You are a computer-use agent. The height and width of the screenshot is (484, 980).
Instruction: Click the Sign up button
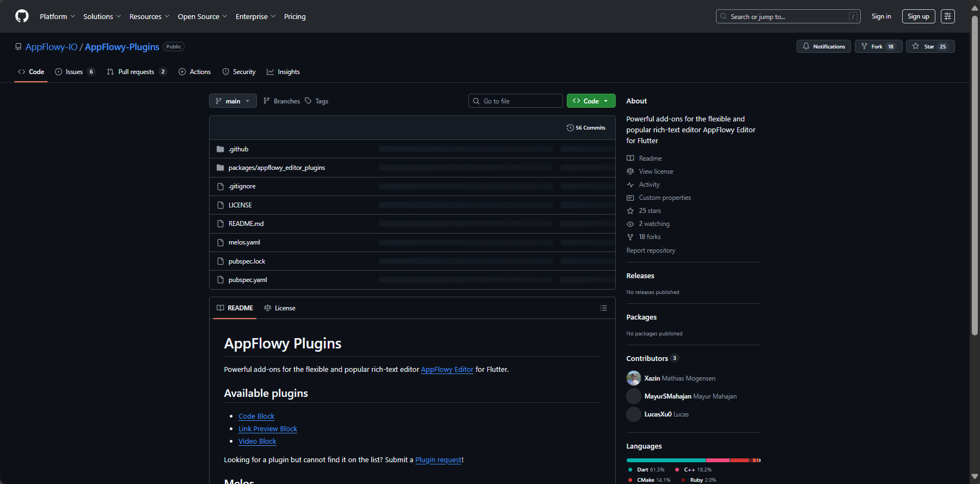[x=918, y=16]
